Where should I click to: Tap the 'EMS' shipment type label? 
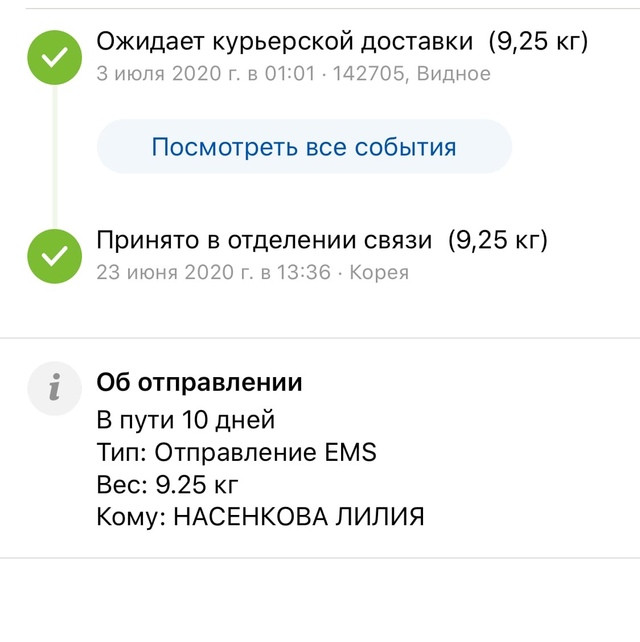click(x=351, y=452)
